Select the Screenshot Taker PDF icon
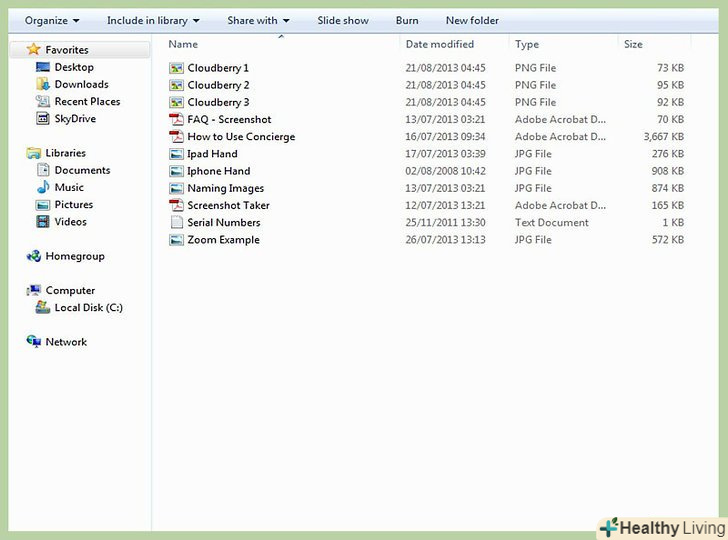This screenshot has height=540, width=728. pyautogui.click(x=176, y=205)
